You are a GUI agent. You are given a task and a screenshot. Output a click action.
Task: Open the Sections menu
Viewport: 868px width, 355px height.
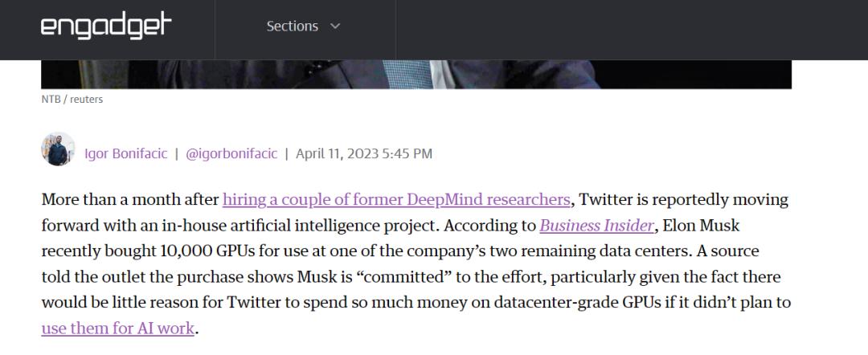click(293, 27)
